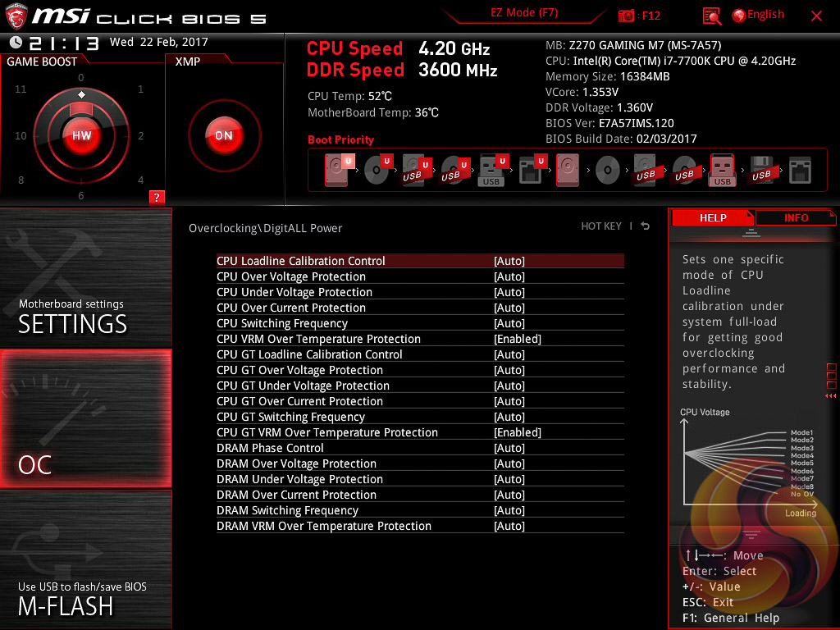Open the M-FLASH section

[x=85, y=559]
